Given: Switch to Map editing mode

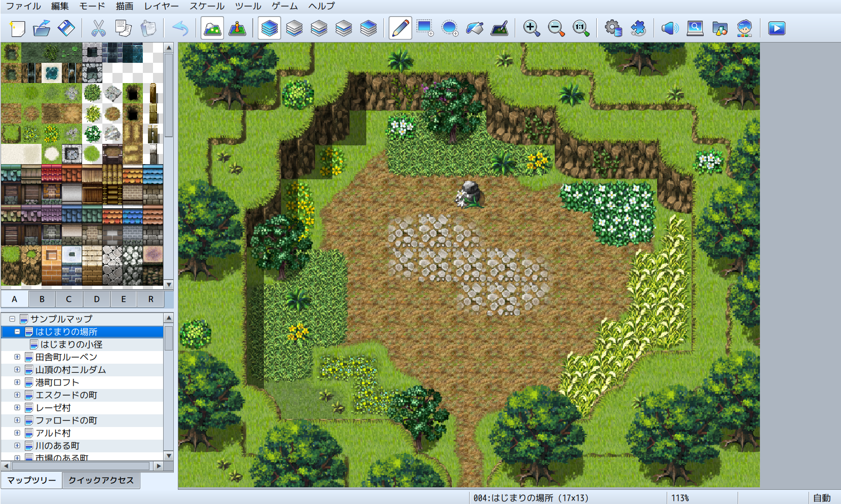Looking at the screenshot, I should tap(212, 28).
